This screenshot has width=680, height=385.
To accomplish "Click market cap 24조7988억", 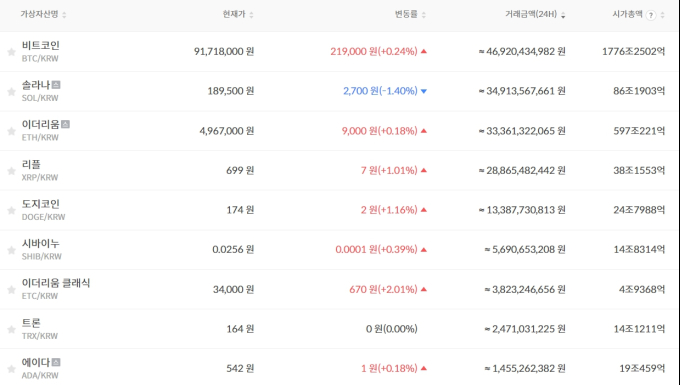I will click(x=639, y=210).
